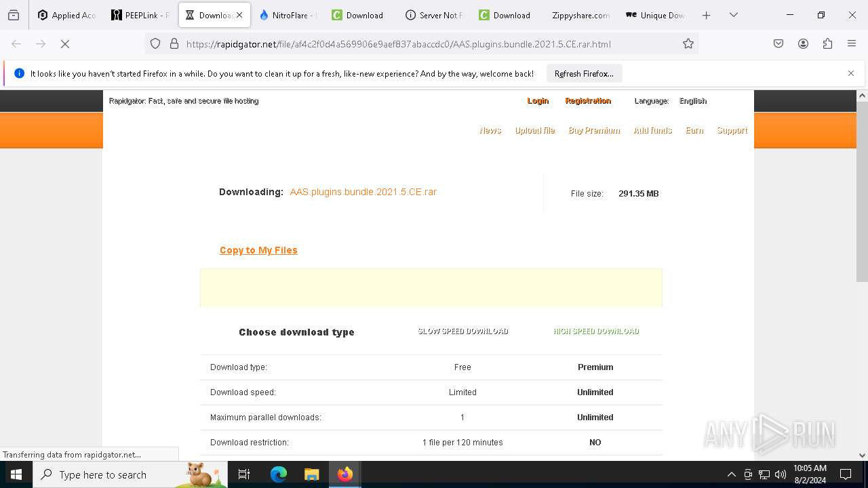Switch to the Unique Download tab
The width and height of the screenshot is (868, 488).
pyautogui.click(x=654, y=15)
